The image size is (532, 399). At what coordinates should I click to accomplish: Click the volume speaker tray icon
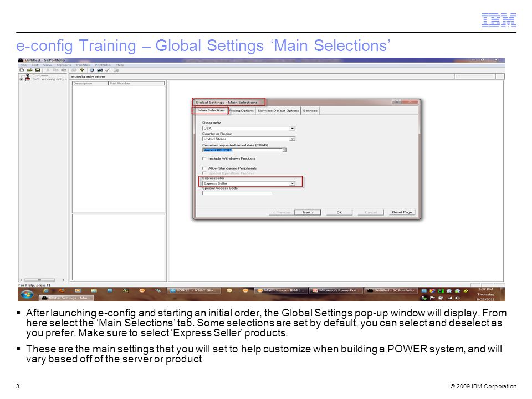[x=457, y=298]
